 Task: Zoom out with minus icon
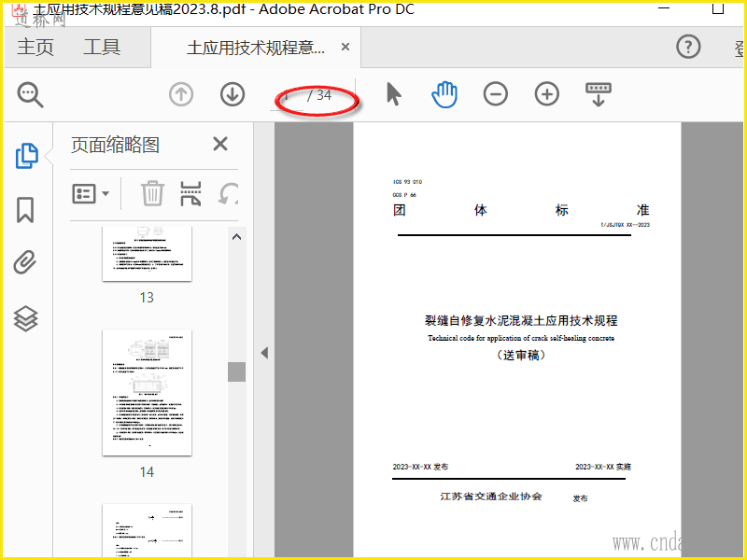click(x=496, y=94)
